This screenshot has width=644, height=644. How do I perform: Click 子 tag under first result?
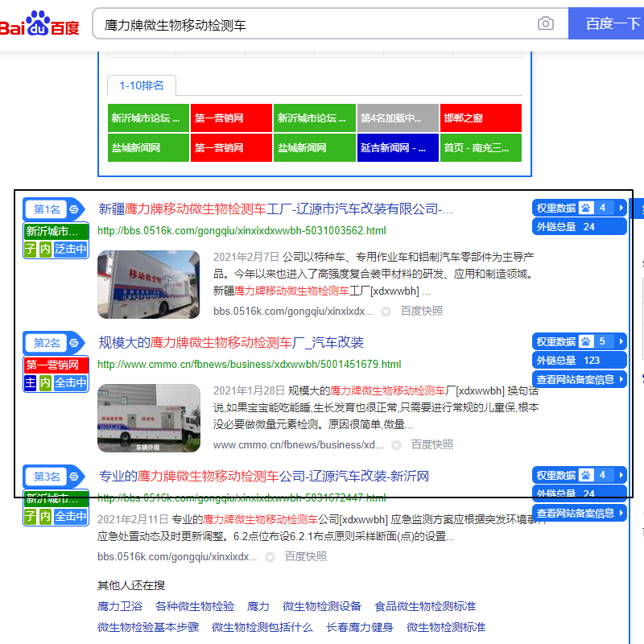point(30,249)
